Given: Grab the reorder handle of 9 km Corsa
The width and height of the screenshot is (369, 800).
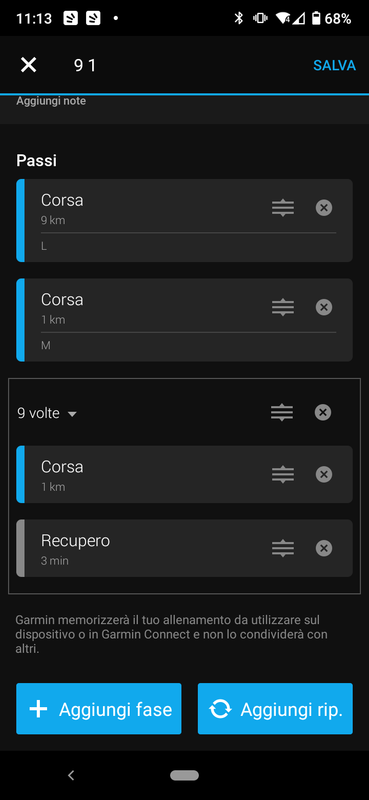Looking at the screenshot, I should 283,208.
